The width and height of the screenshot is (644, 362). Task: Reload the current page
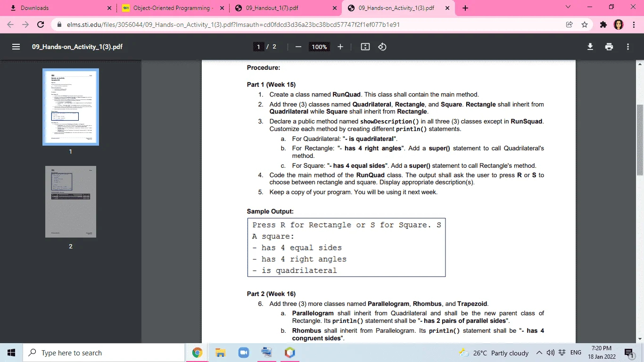(x=41, y=25)
